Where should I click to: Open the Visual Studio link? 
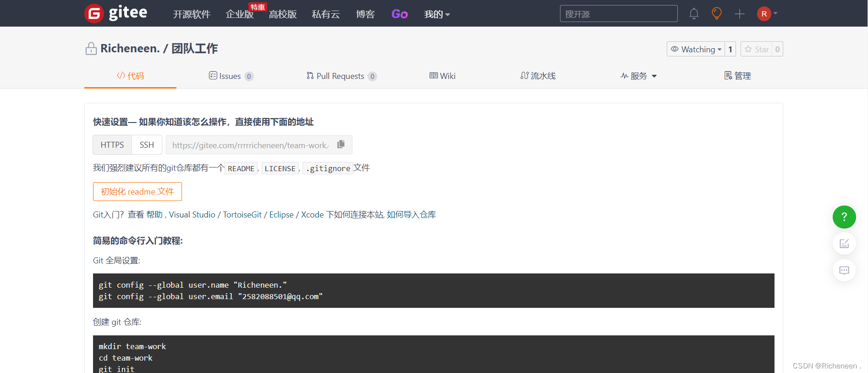pos(192,214)
